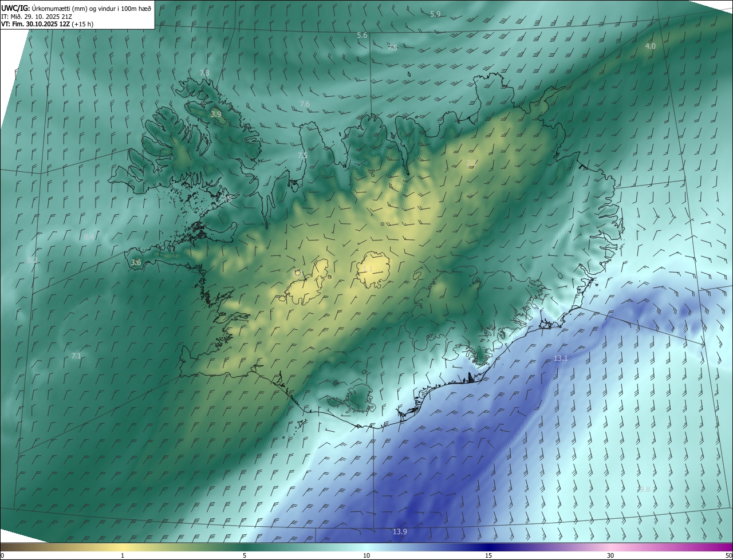Click the 10 tick label on the colorbar

pos(366,556)
